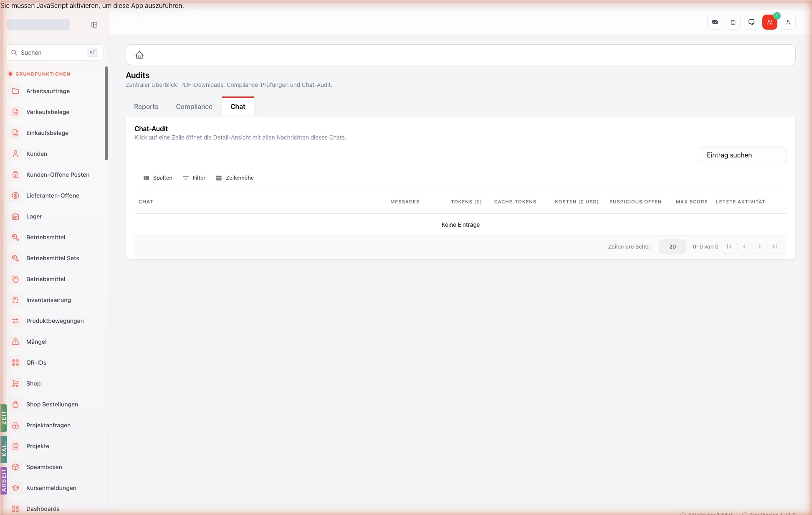The image size is (812, 515).
Task: Change Zeilenhöhe row density
Action: point(235,178)
